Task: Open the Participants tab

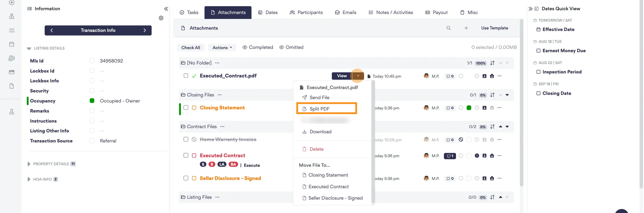Action: pyautogui.click(x=306, y=13)
